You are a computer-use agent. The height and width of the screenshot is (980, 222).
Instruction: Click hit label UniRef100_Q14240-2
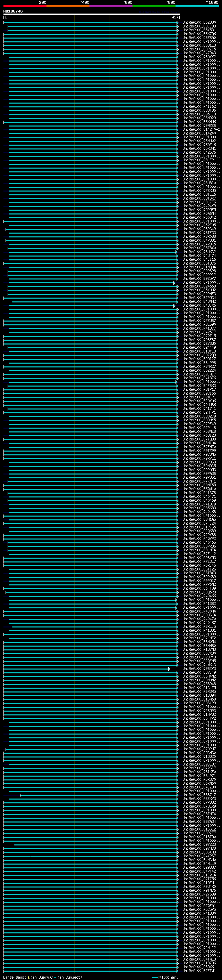pyautogui.click(x=201, y=129)
